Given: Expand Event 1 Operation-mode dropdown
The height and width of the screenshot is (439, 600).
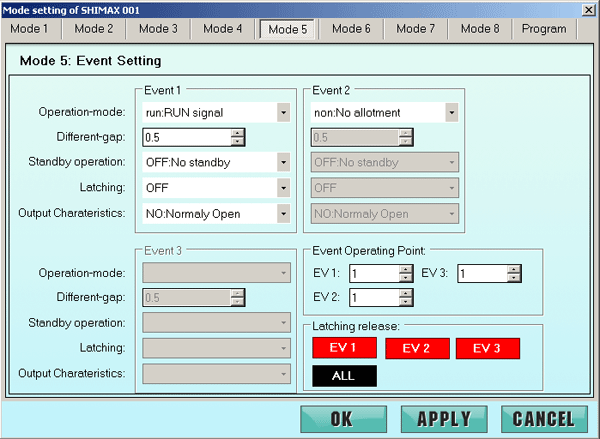Looking at the screenshot, I should point(283,113).
